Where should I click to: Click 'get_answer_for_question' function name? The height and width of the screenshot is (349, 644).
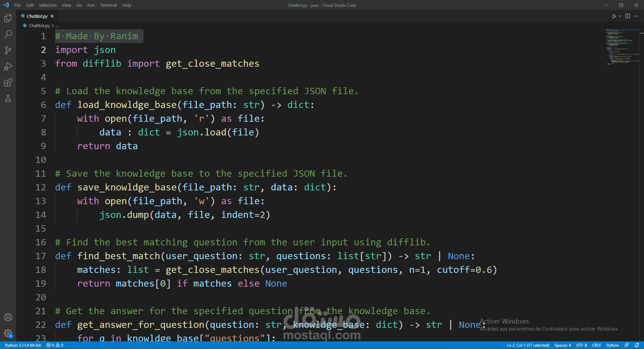click(141, 325)
